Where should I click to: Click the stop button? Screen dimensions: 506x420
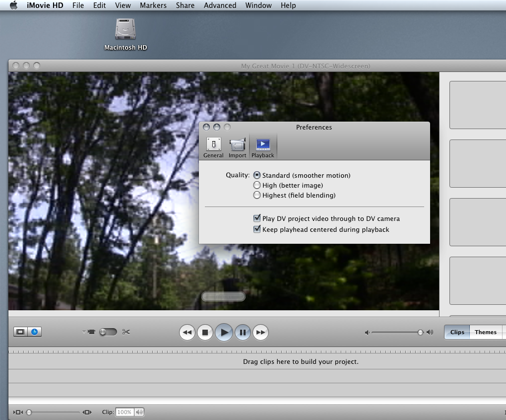pos(205,332)
